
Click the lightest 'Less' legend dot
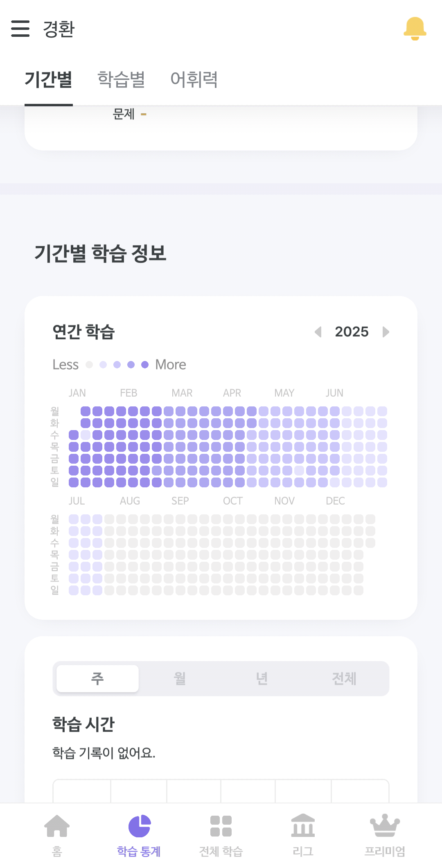tap(89, 365)
